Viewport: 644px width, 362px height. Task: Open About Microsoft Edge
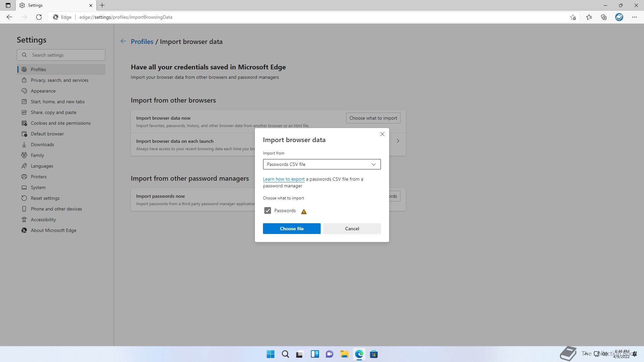pos(61,230)
